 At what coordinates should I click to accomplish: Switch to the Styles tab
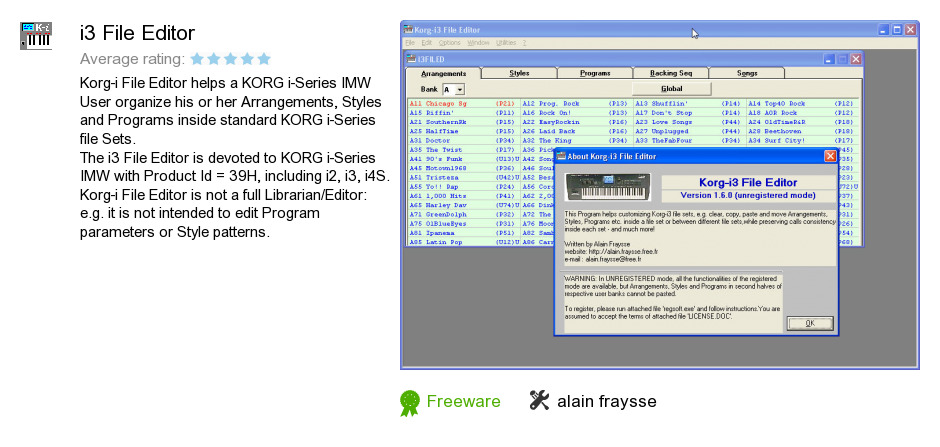[x=519, y=73]
